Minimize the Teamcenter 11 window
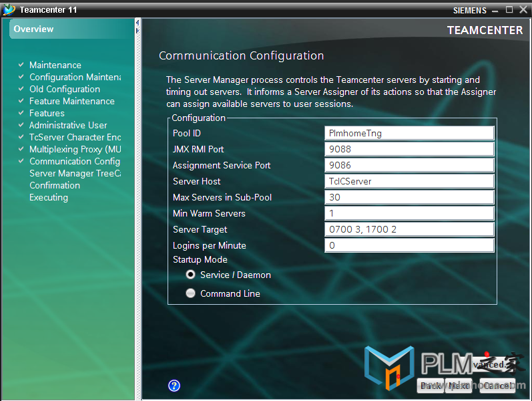The height and width of the screenshot is (401, 532). (x=495, y=11)
